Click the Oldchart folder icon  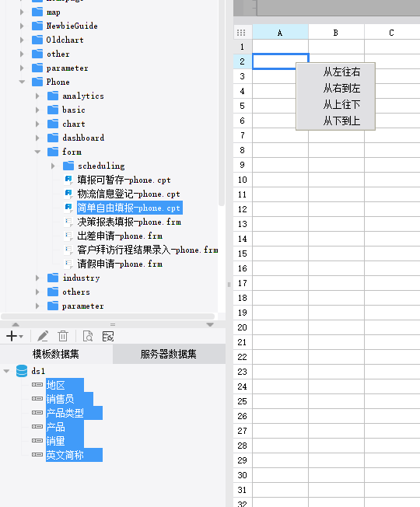(37, 40)
